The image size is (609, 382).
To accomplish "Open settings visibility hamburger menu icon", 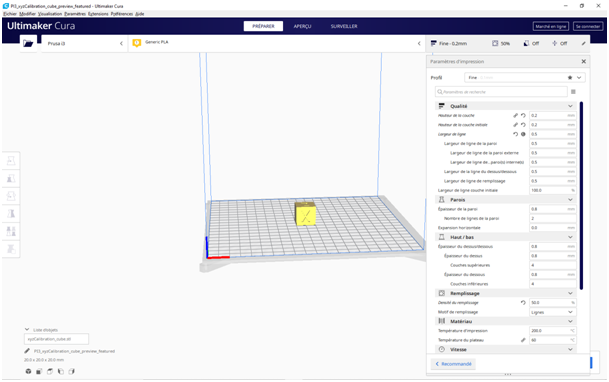I will point(573,92).
